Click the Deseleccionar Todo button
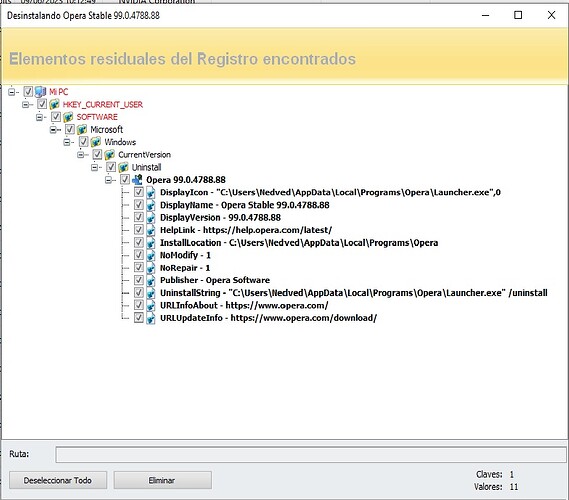The width and height of the screenshot is (569, 500). click(x=58, y=480)
